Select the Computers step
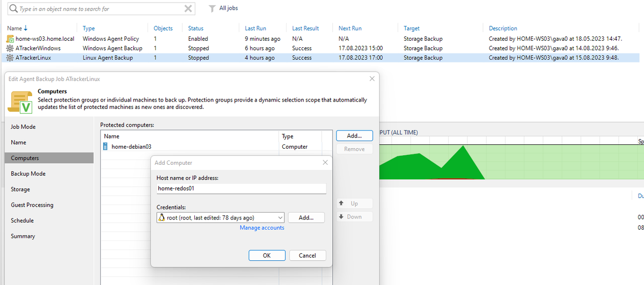Screen dimensions: 644x285 (49, 158)
